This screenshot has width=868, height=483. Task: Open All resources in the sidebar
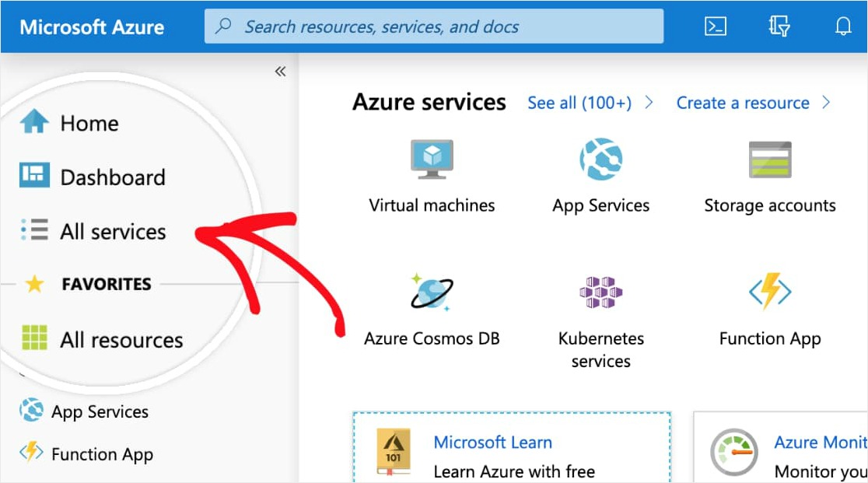pyautogui.click(x=122, y=340)
